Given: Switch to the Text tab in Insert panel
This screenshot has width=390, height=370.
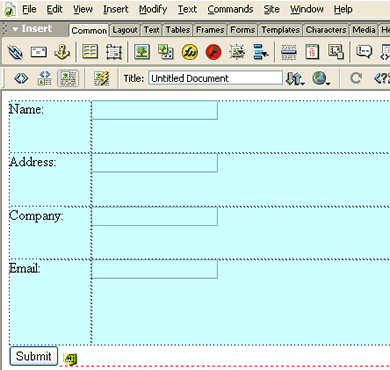Looking at the screenshot, I should [151, 30].
